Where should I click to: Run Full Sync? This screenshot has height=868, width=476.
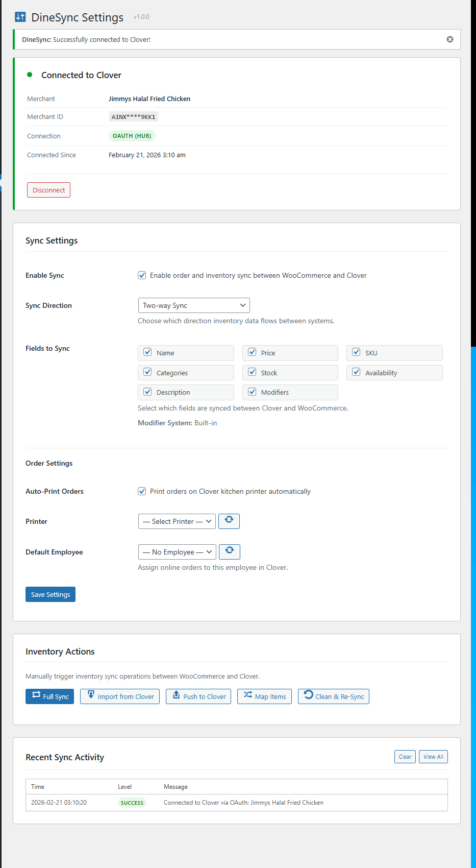click(49, 696)
